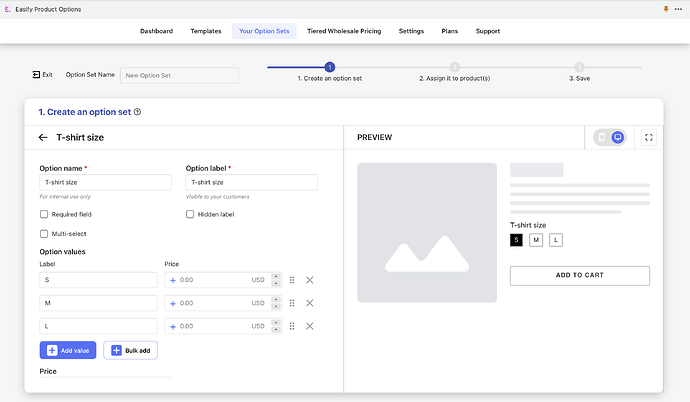Click the Option Set Name input field

(179, 75)
